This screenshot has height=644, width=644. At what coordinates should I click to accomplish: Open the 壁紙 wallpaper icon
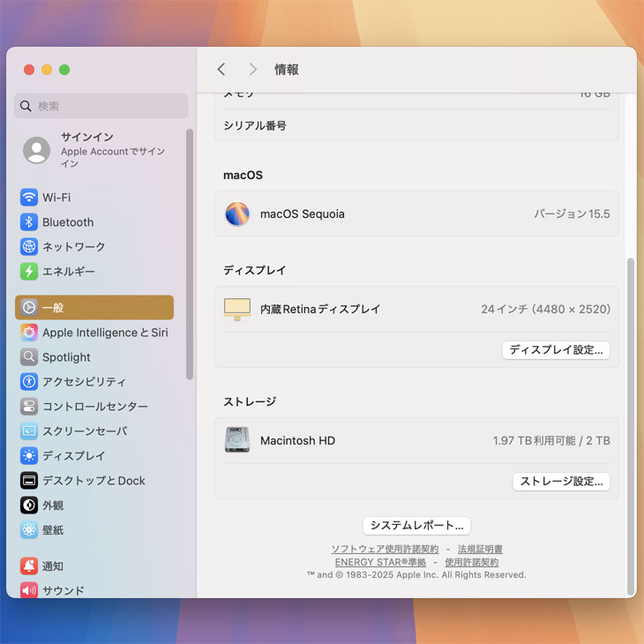pyautogui.click(x=29, y=530)
